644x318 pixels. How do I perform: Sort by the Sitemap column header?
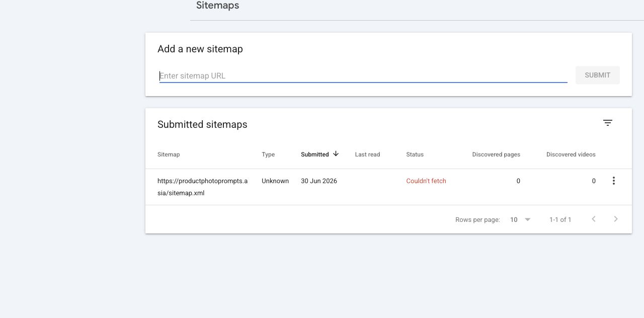pos(169,154)
